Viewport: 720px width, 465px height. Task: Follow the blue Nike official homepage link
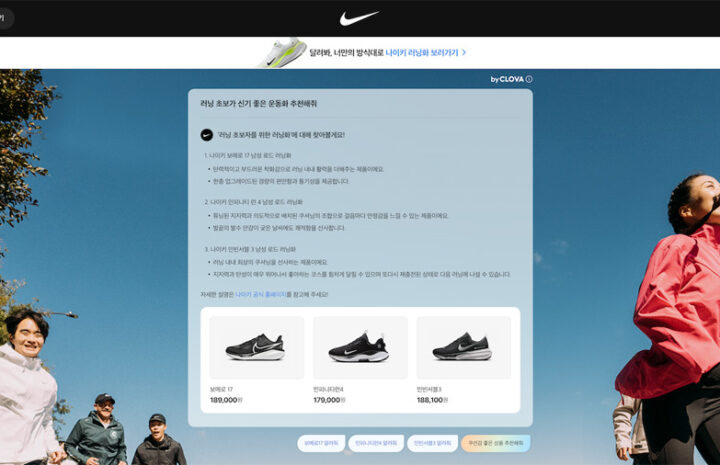point(261,294)
